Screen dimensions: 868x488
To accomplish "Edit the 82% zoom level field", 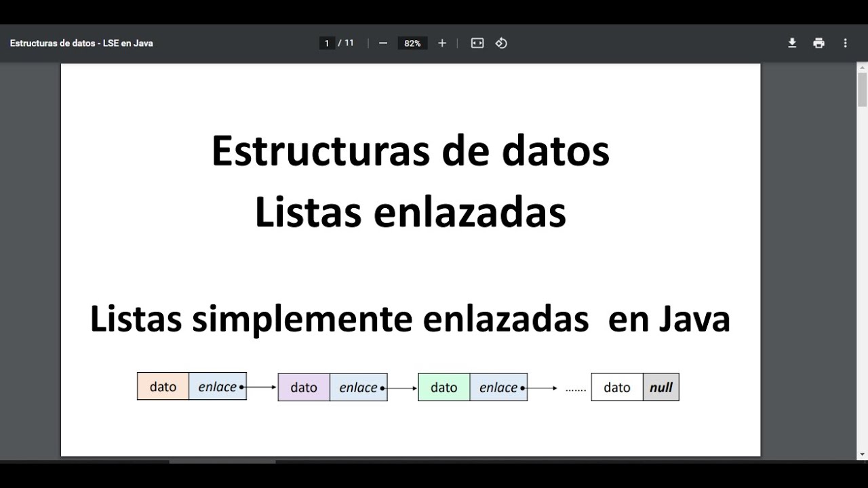I will tap(412, 43).
